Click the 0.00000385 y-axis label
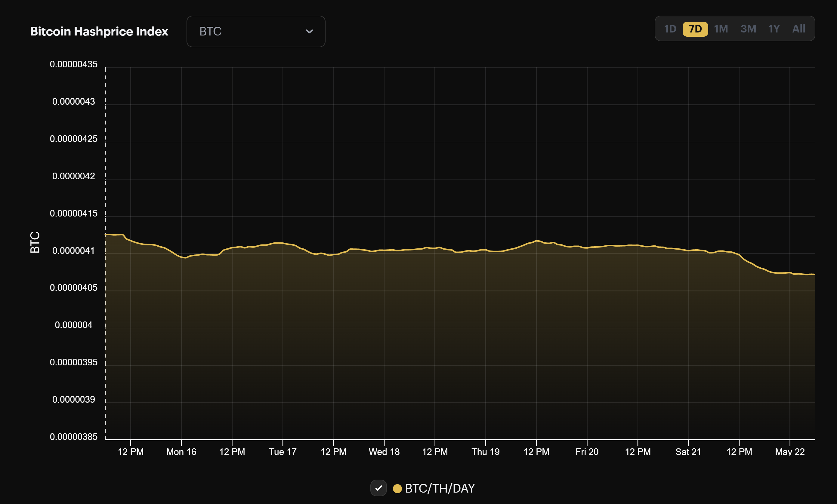 point(74,437)
